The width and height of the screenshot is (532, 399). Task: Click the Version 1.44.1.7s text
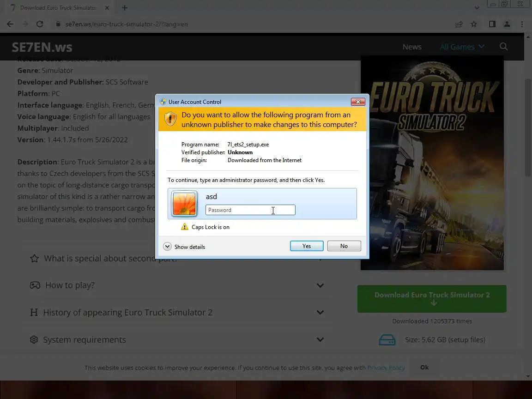click(x=73, y=140)
